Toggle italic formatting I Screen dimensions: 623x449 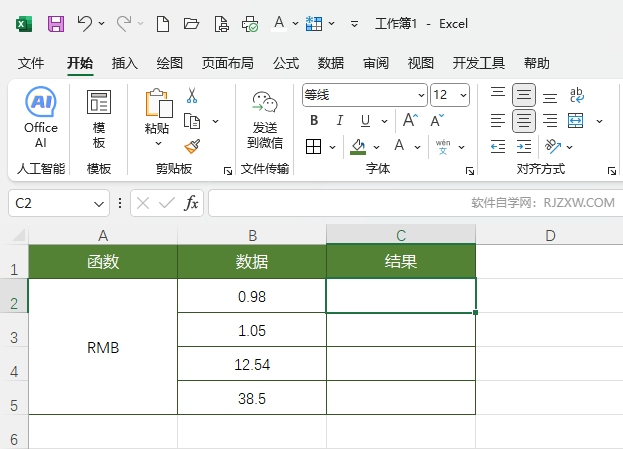coord(340,120)
